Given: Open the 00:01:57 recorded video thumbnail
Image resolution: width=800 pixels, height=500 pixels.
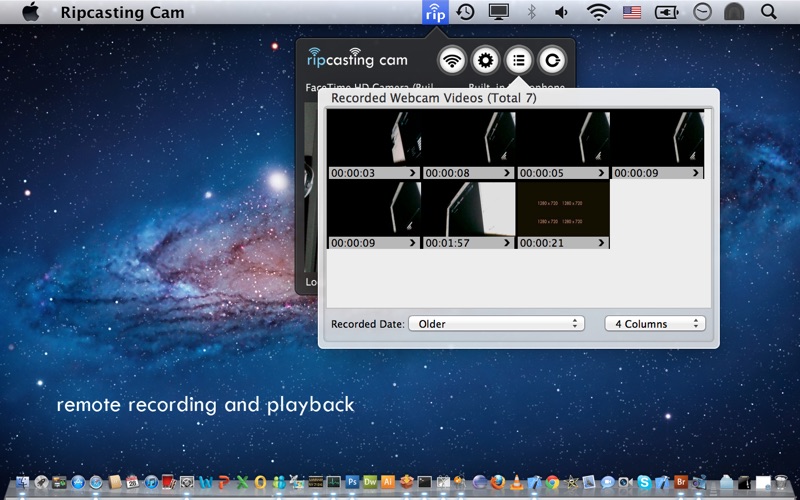Looking at the screenshot, I should [468, 209].
